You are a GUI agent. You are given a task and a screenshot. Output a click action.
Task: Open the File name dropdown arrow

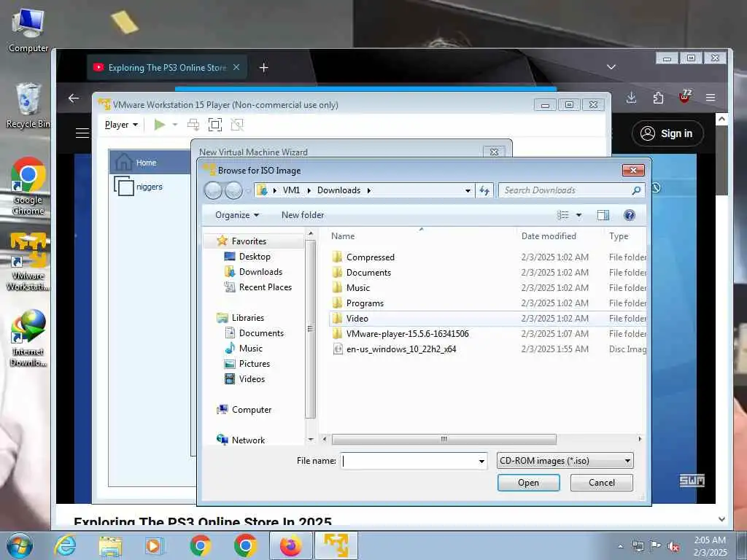[481, 461]
